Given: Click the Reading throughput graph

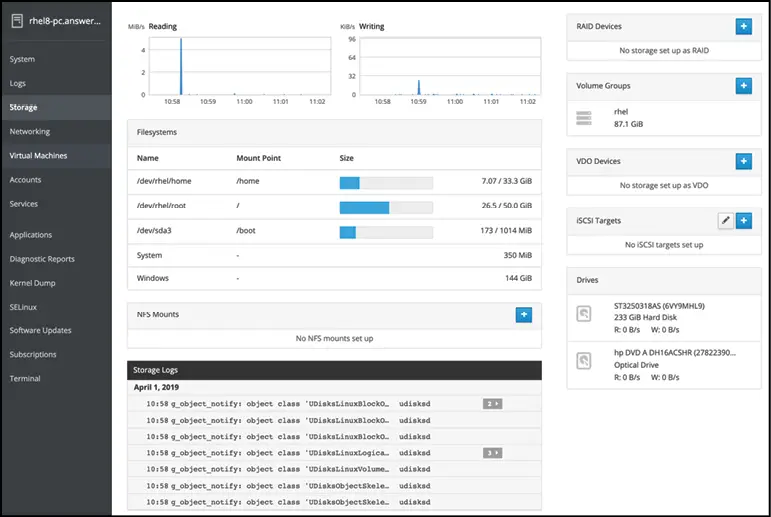Looking at the screenshot, I should (x=238, y=65).
